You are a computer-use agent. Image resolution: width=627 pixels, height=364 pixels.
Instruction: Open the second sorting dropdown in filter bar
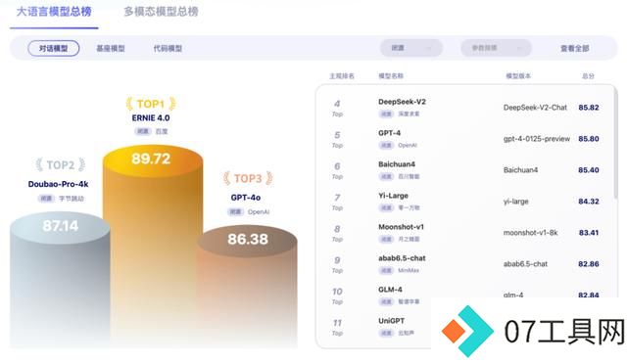(x=496, y=48)
